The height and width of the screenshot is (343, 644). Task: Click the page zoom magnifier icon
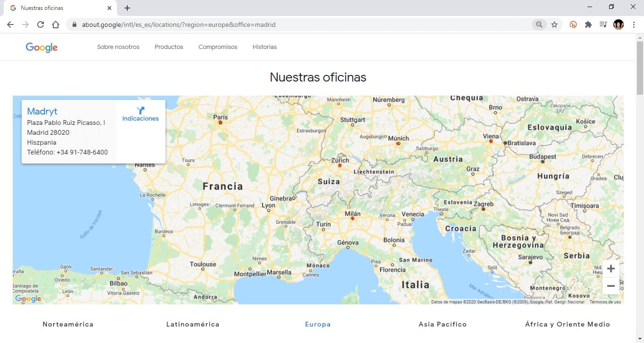coord(539,24)
